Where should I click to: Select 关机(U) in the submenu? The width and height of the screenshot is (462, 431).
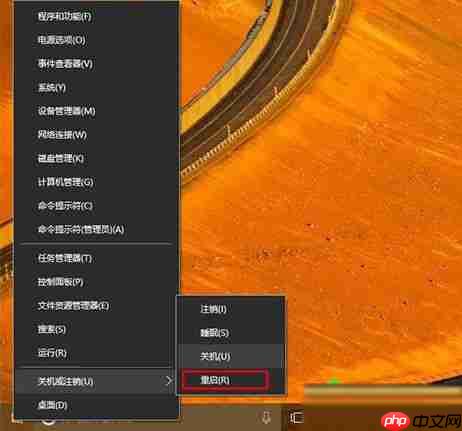(231, 356)
